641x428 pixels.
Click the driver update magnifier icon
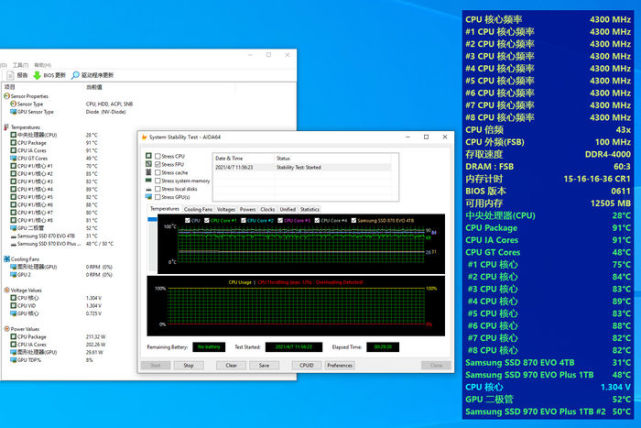coord(76,75)
